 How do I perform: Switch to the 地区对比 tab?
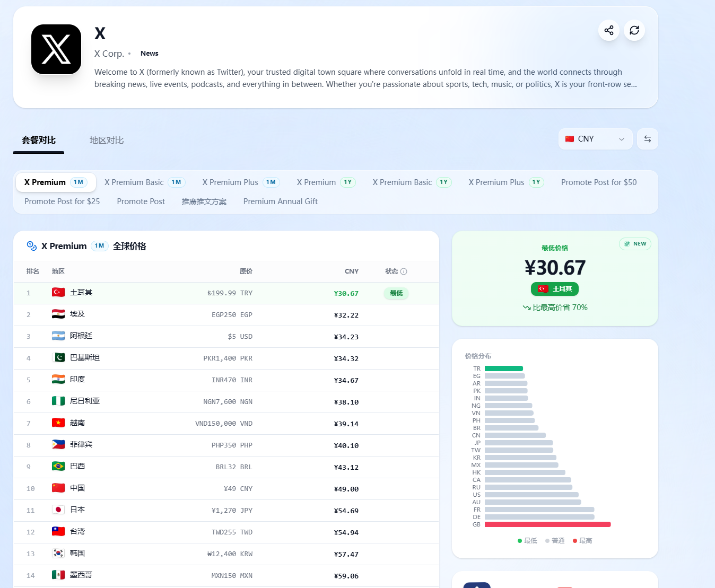(107, 141)
